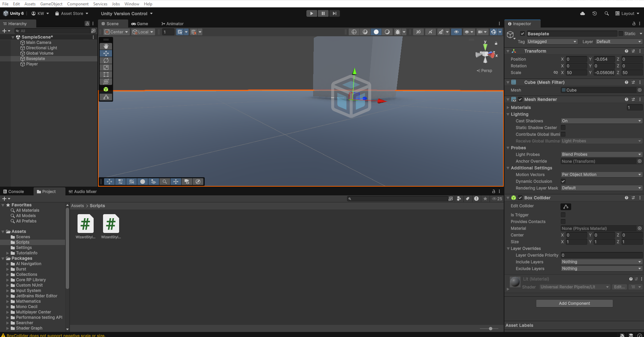Expand the Materials section

point(508,107)
